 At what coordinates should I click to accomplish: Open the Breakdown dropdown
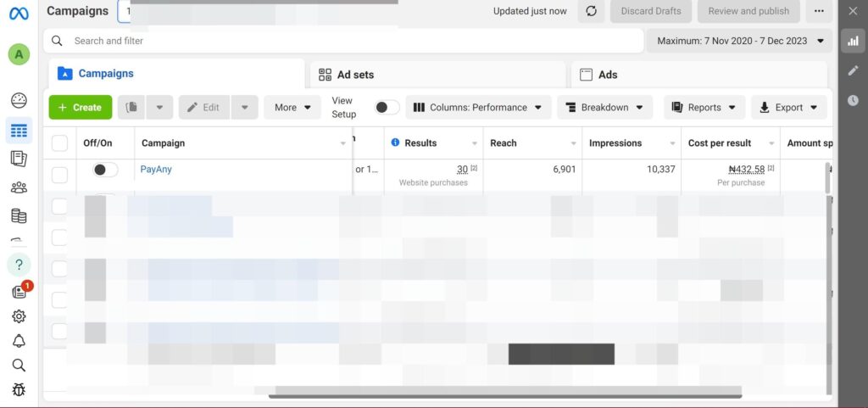(604, 108)
